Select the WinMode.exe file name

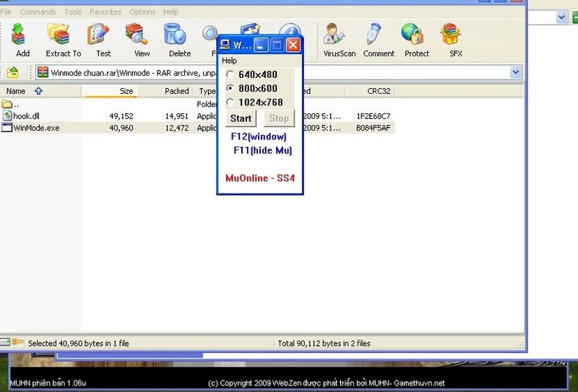(36, 128)
